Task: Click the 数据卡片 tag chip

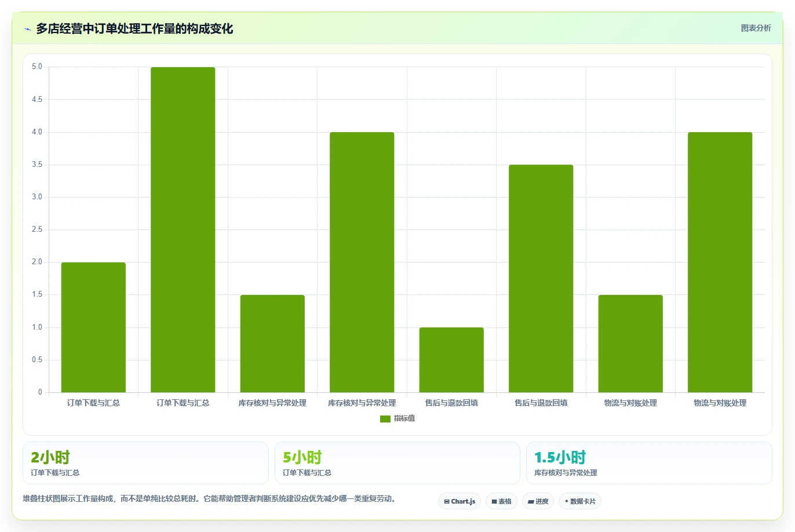Action: tap(580, 501)
